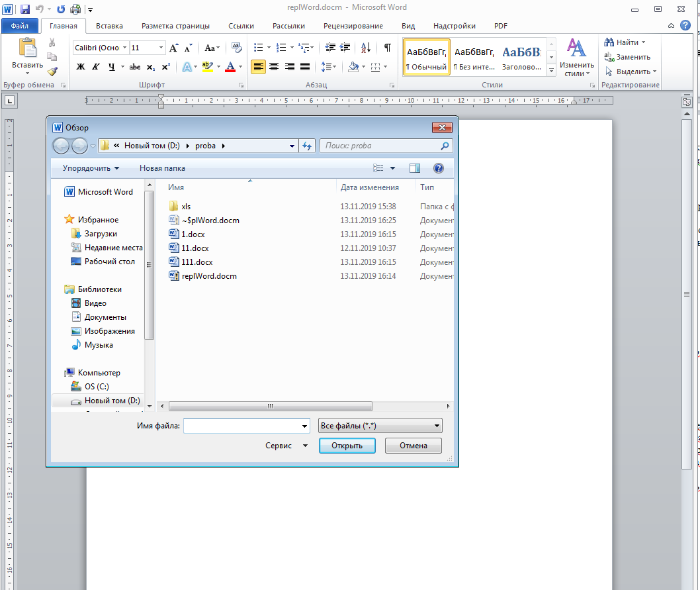Open Word Help question mark icon
700x590 pixels.
[685, 25]
